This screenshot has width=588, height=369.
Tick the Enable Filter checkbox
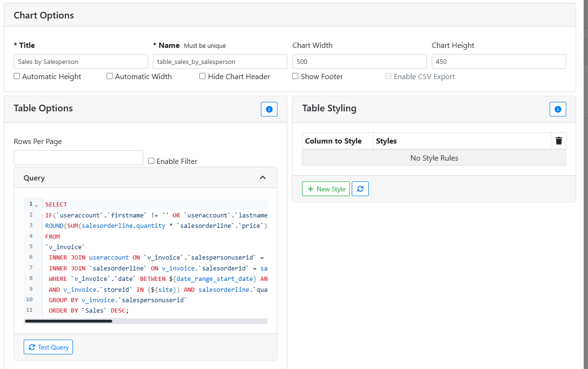click(x=151, y=161)
